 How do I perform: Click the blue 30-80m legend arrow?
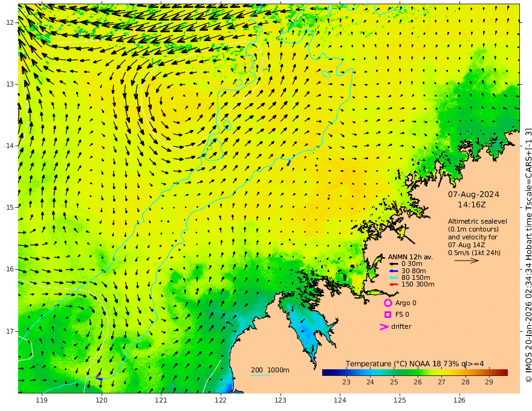(394, 271)
